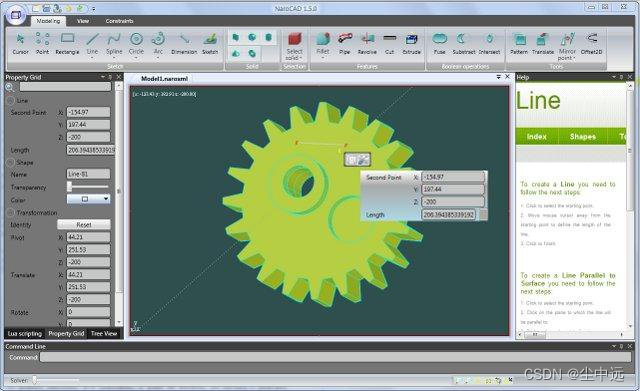Click the Mirror point tool icon
640x391 pixels.
(567, 40)
